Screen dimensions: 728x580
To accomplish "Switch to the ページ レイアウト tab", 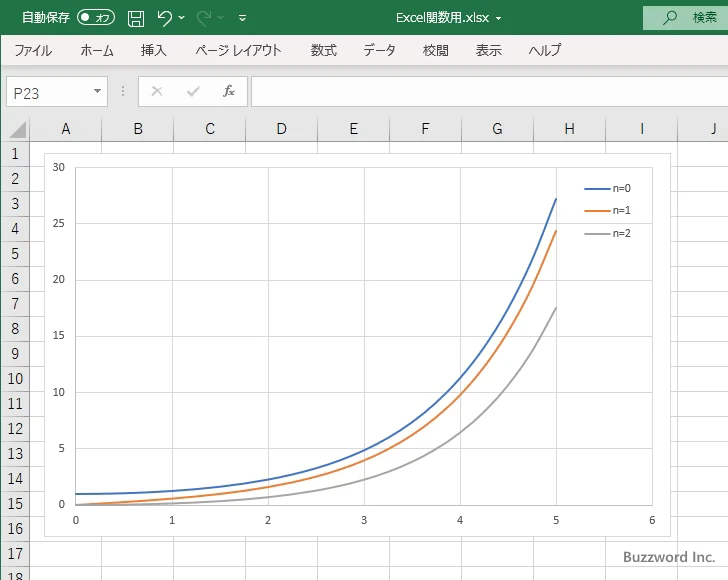I will pos(238,50).
